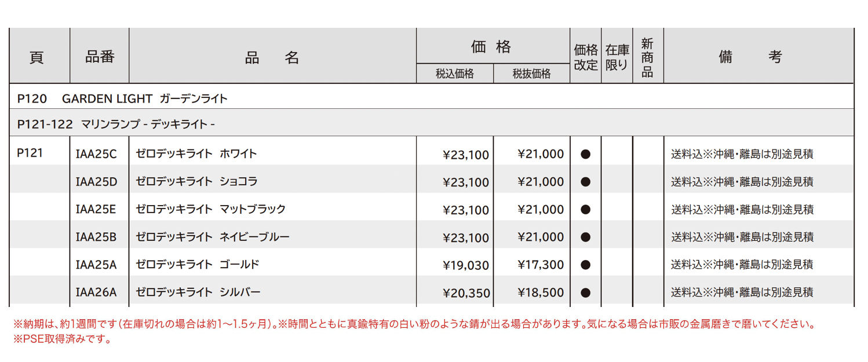The width and height of the screenshot is (868, 362).
Task: Click product name ゼロデッキライト ゴールド
Action: [197, 265]
